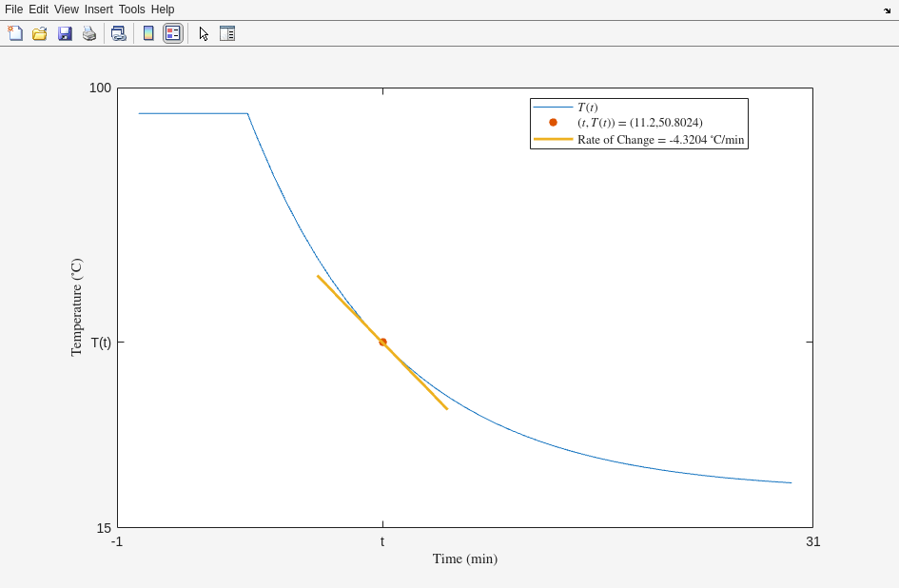The height and width of the screenshot is (588, 899).
Task: Open a file with the folder icon
Action: (40, 33)
